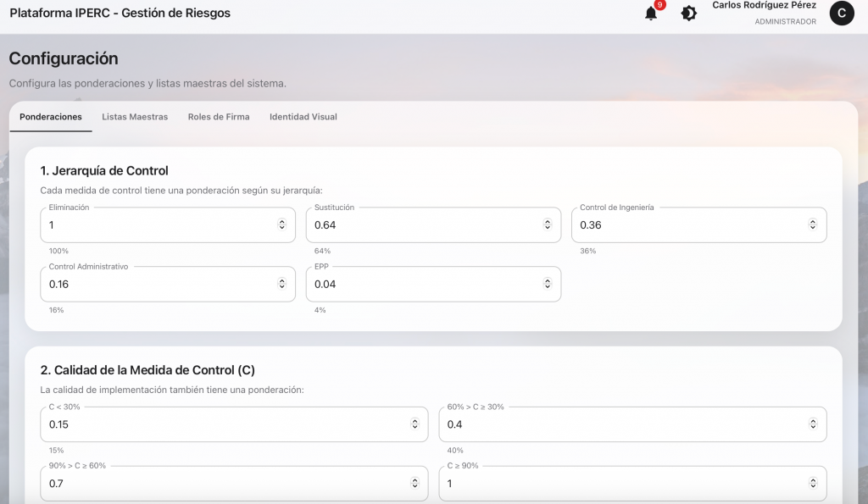Open the notifications bell icon
This screenshot has width=868, height=504.
tap(651, 14)
